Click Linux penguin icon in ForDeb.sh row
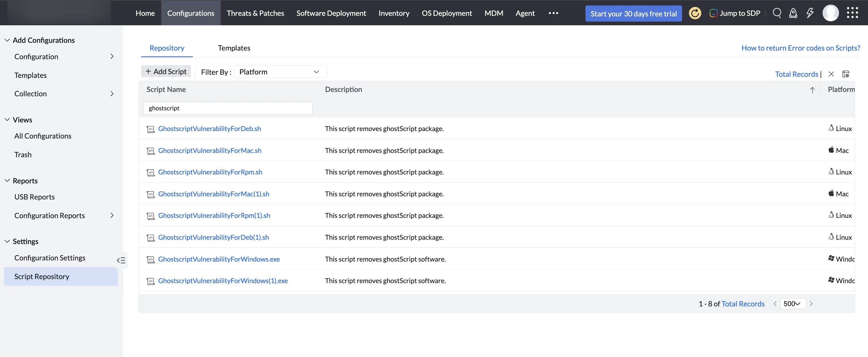The width and height of the screenshot is (868, 357). 831,128
